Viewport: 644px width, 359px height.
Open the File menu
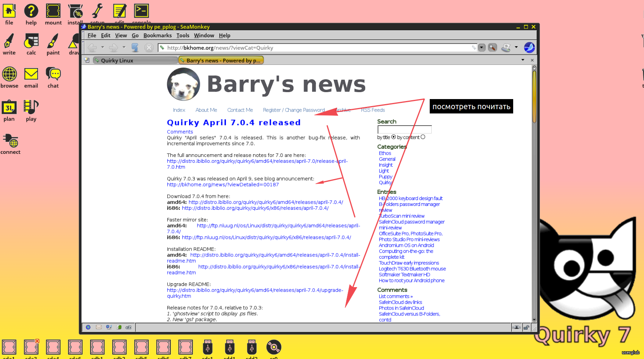[x=92, y=35]
